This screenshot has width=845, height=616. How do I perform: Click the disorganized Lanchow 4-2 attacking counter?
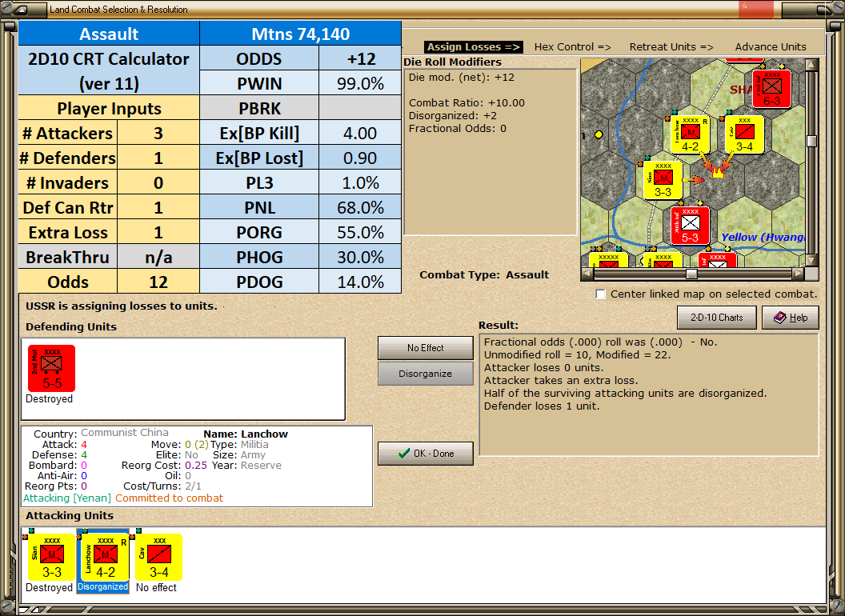click(102, 558)
